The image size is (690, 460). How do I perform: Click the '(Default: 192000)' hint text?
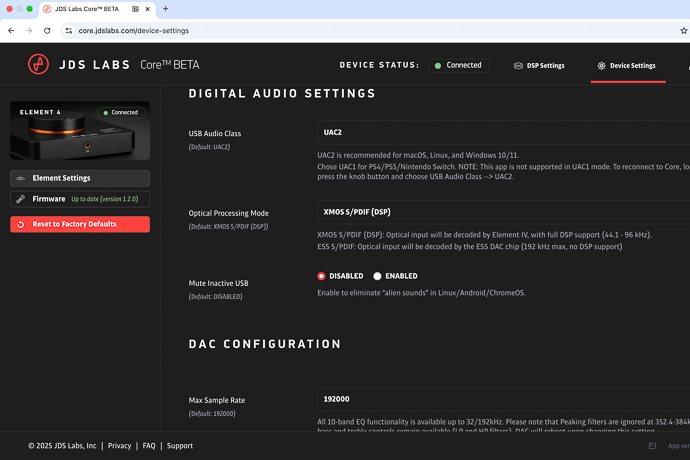(x=212, y=414)
